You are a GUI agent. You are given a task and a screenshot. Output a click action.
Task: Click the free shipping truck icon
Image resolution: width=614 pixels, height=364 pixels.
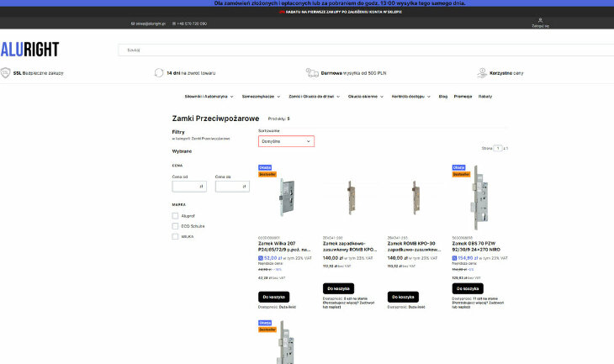(x=312, y=73)
